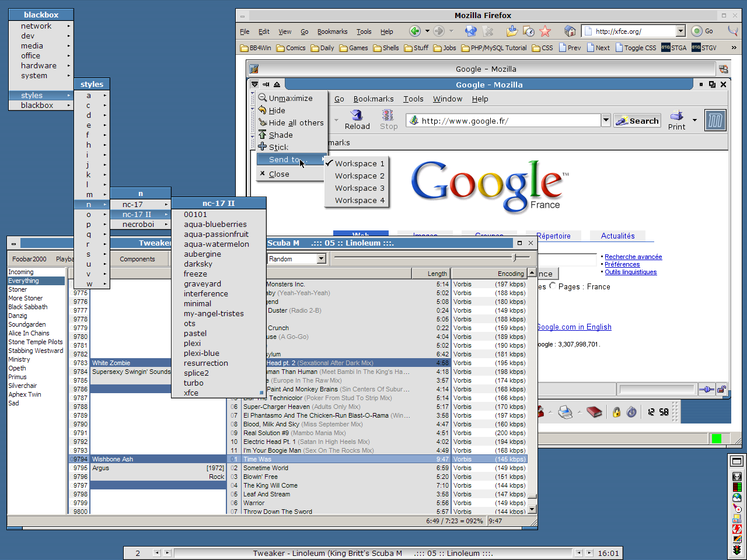Open the Google.com in English link
Viewport: 747px width, 560px height.
(x=574, y=327)
